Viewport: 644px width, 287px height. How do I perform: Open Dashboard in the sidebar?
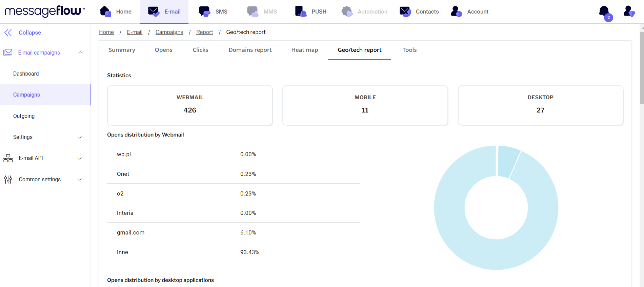pos(26,74)
